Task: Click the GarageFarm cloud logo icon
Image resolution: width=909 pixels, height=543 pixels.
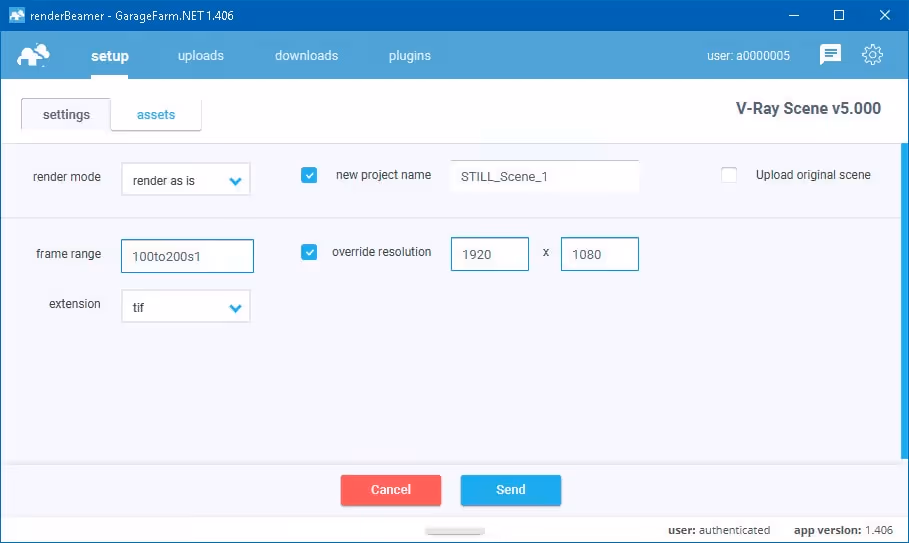Action: click(33, 55)
